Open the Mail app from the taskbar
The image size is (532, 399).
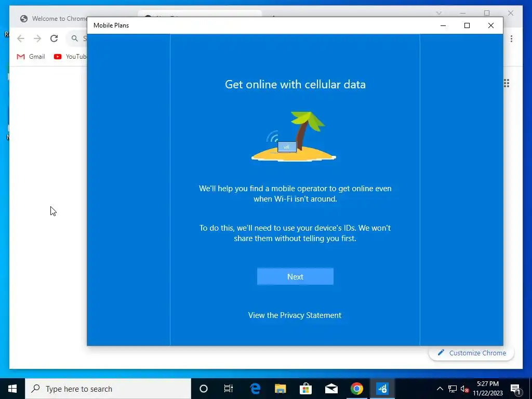(331, 389)
